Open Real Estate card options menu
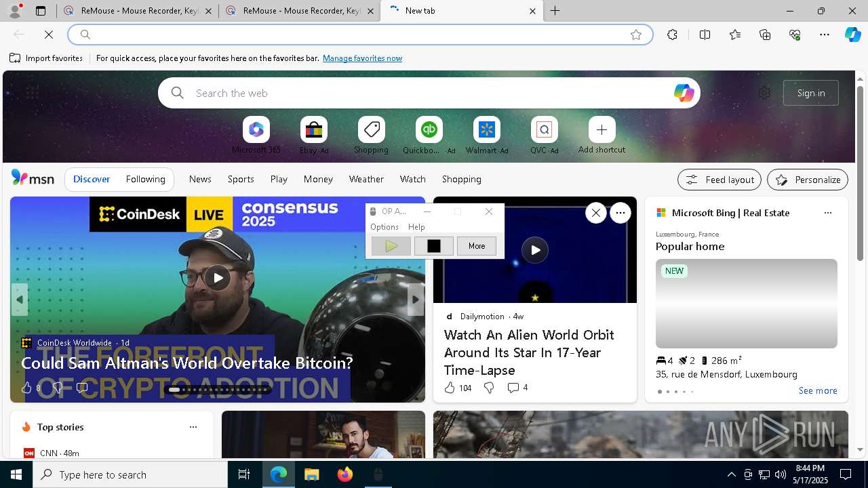Viewport: 868px width, 488px height. [827, 213]
